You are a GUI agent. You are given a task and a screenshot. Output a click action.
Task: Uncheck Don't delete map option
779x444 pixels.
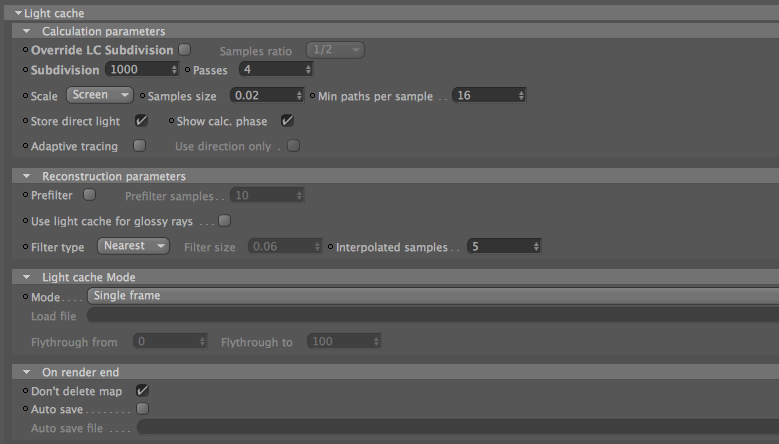(142, 390)
